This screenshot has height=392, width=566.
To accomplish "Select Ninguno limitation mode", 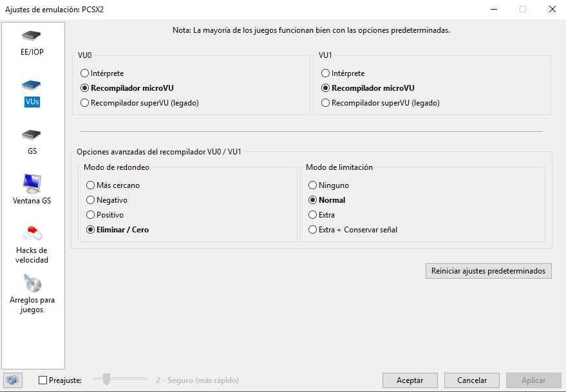I will (x=313, y=185).
